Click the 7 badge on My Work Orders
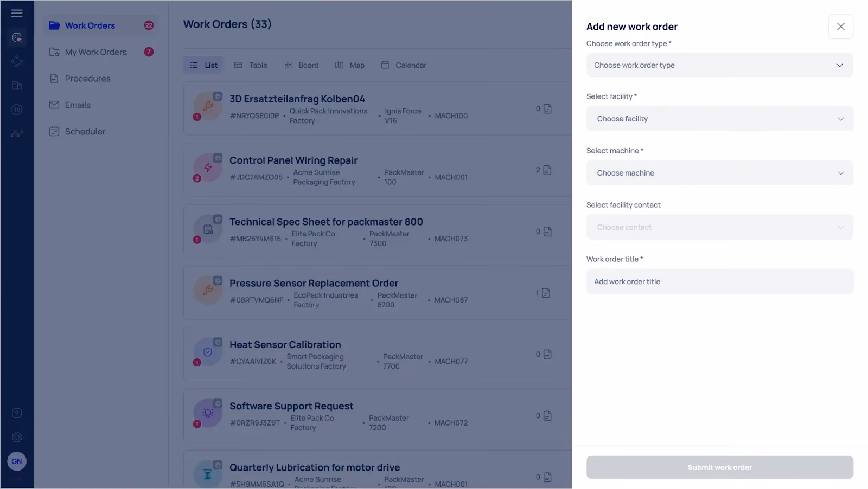 click(149, 52)
